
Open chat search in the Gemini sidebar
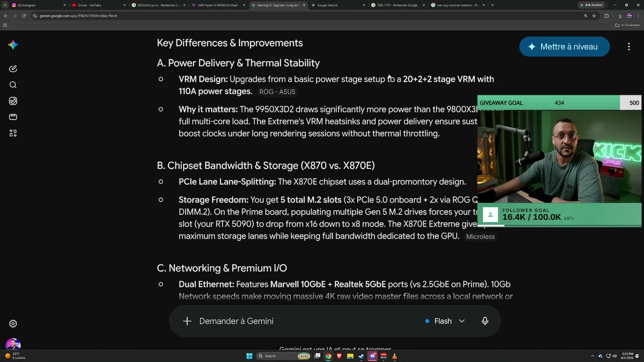13,85
